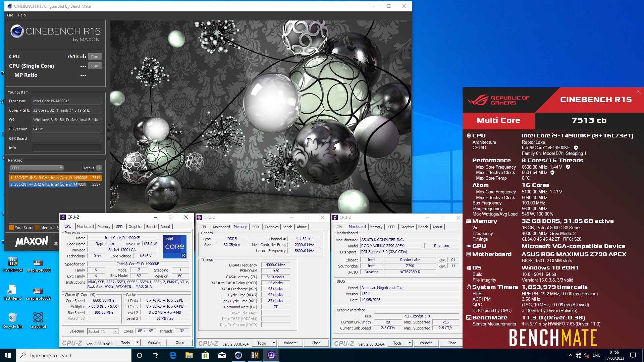
Task: Click Validate in Memory CPU-Z window
Action: pyautogui.click(x=290, y=343)
